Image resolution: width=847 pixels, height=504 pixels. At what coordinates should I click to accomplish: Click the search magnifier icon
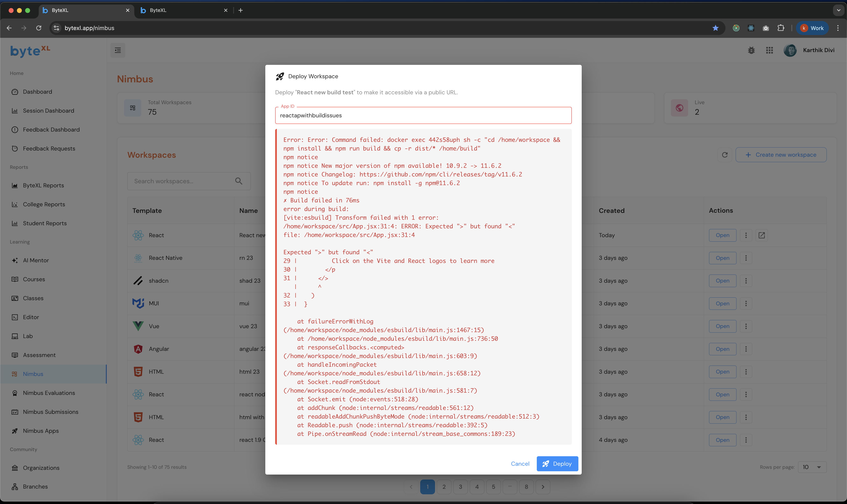click(x=239, y=181)
